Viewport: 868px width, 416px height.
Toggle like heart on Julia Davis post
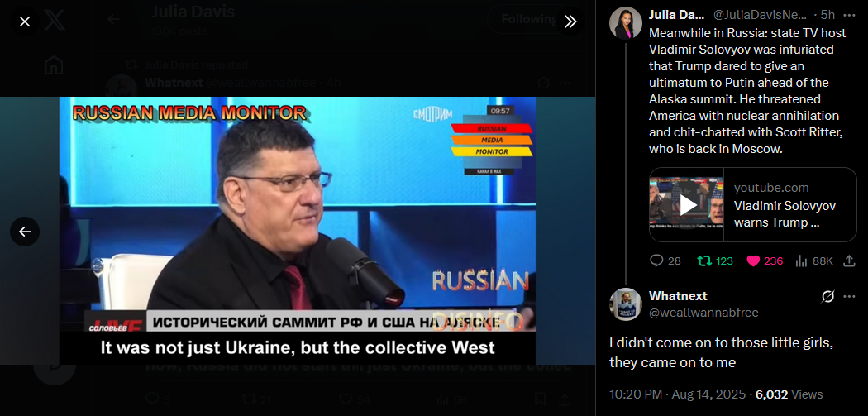click(x=765, y=261)
